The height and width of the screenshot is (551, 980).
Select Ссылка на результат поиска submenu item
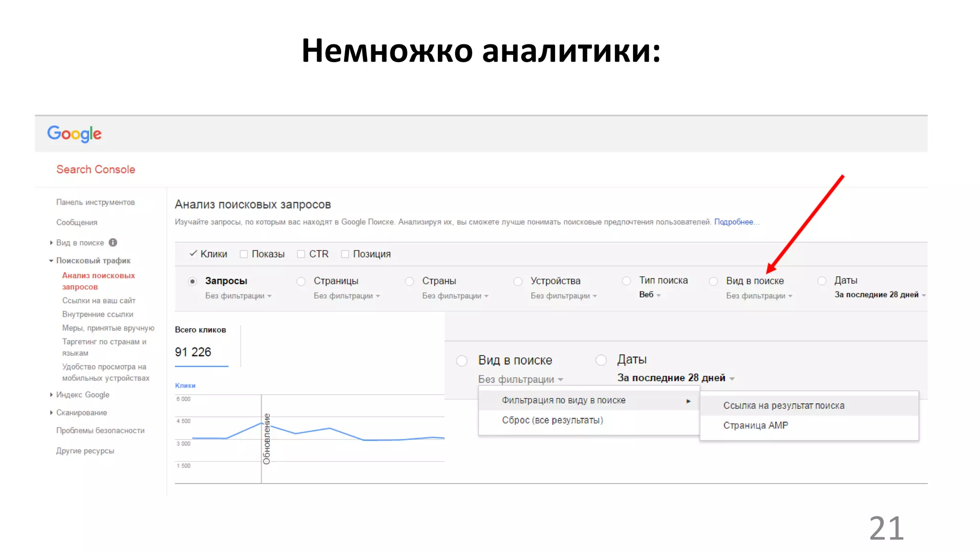pyautogui.click(x=809, y=406)
